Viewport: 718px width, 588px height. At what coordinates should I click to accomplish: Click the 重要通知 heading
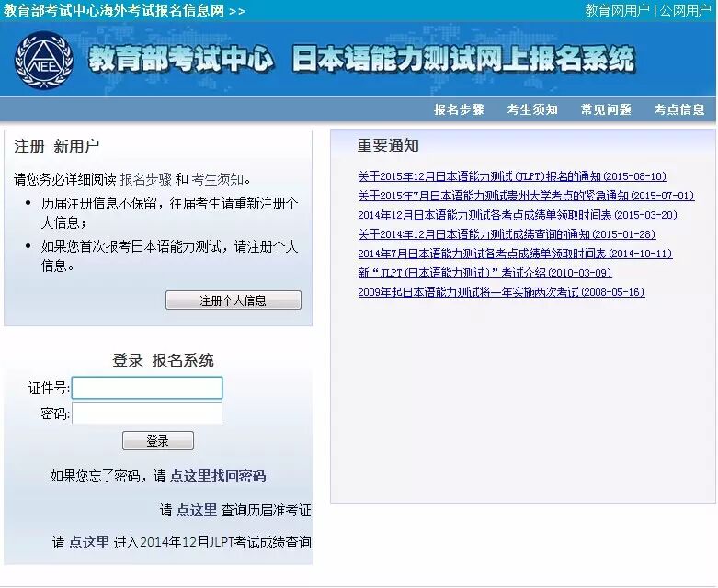(x=388, y=145)
